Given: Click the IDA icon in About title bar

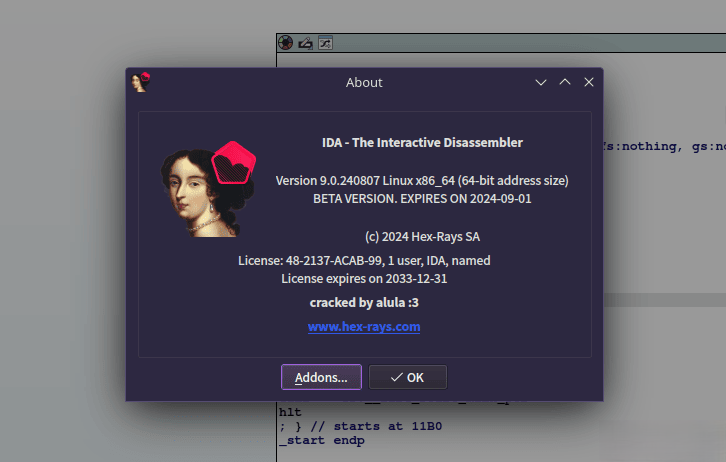Looking at the screenshot, I should click(x=141, y=82).
